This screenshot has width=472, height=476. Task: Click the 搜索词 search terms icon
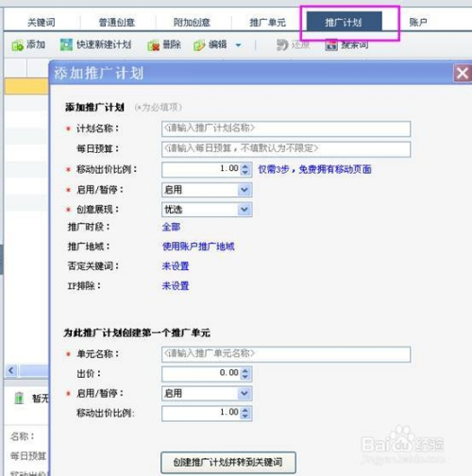pyautogui.click(x=331, y=44)
